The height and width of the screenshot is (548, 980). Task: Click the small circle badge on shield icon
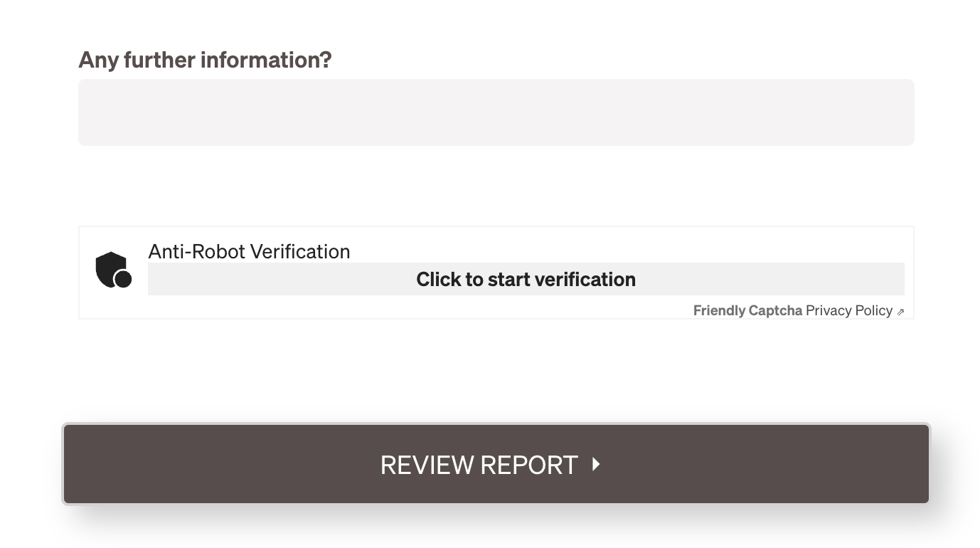click(123, 279)
